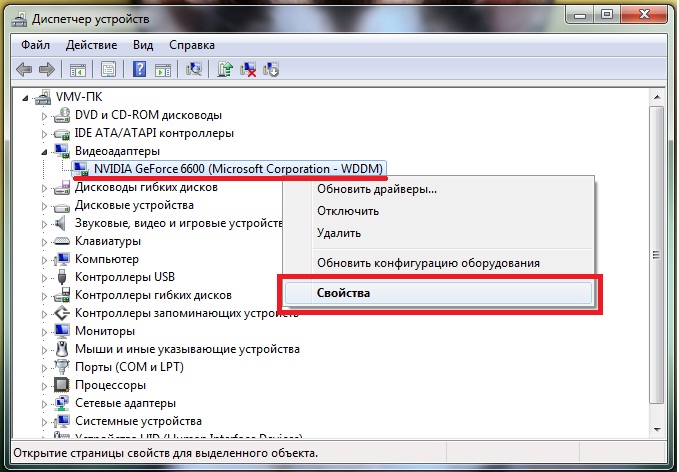Click the Мониторы monitor icon

[x=62, y=331]
